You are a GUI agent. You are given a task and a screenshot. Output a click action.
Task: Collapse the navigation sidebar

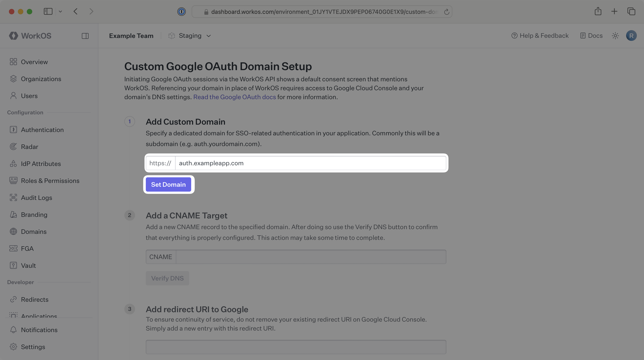click(x=85, y=36)
